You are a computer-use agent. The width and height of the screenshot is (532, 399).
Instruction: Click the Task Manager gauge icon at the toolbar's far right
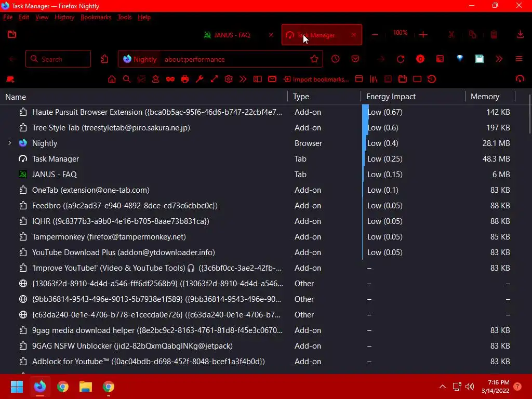pyautogui.click(x=520, y=79)
